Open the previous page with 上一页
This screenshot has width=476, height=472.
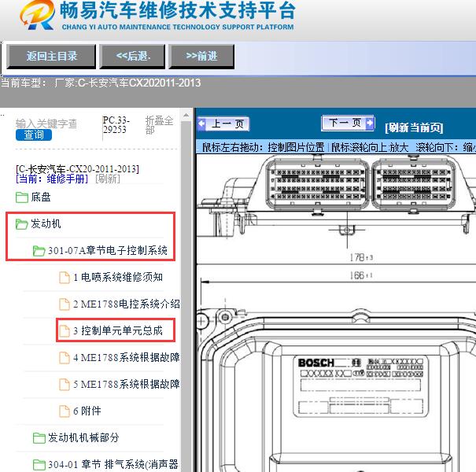tap(223, 124)
